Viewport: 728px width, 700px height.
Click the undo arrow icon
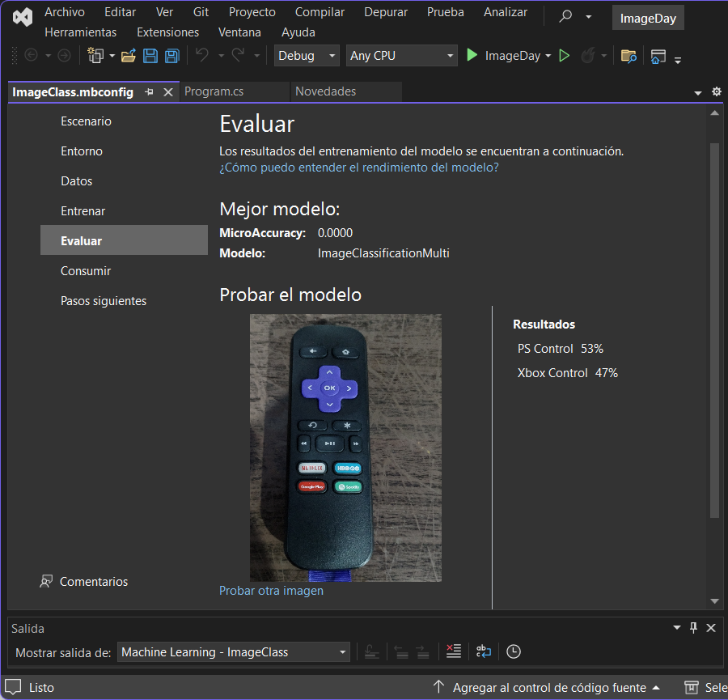point(202,55)
